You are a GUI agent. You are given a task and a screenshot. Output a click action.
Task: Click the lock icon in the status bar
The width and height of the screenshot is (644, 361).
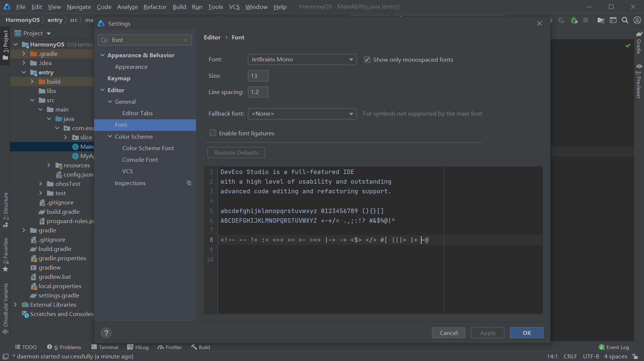coord(635,357)
